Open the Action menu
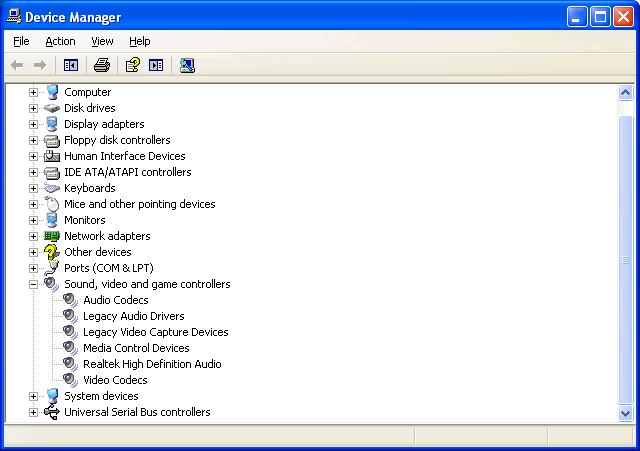The image size is (640, 451). (60, 41)
